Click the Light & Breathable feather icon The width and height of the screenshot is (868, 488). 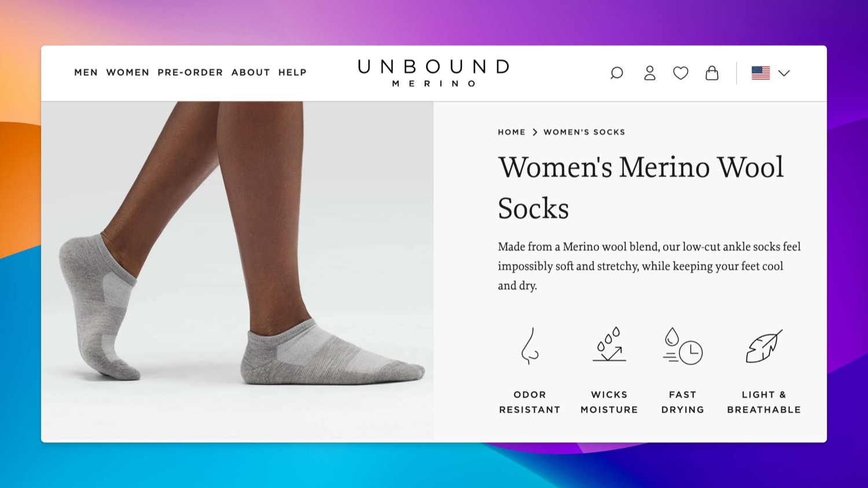coord(764,346)
